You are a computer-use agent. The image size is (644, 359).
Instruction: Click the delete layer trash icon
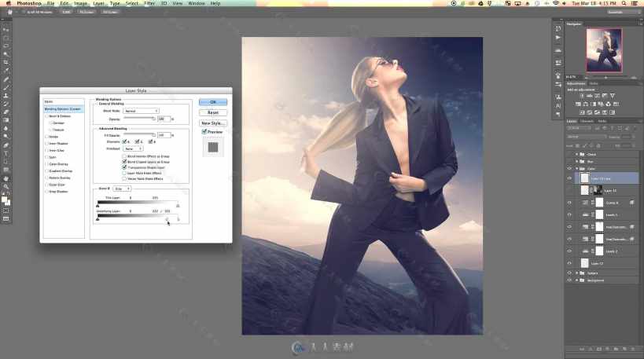[633, 349]
